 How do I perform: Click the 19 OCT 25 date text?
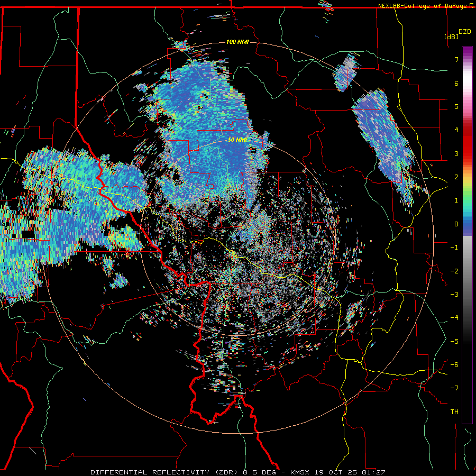pos(335,472)
